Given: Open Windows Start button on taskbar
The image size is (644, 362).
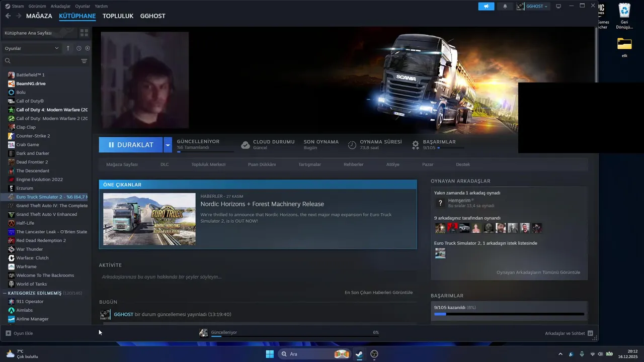Looking at the screenshot, I should [x=270, y=354].
